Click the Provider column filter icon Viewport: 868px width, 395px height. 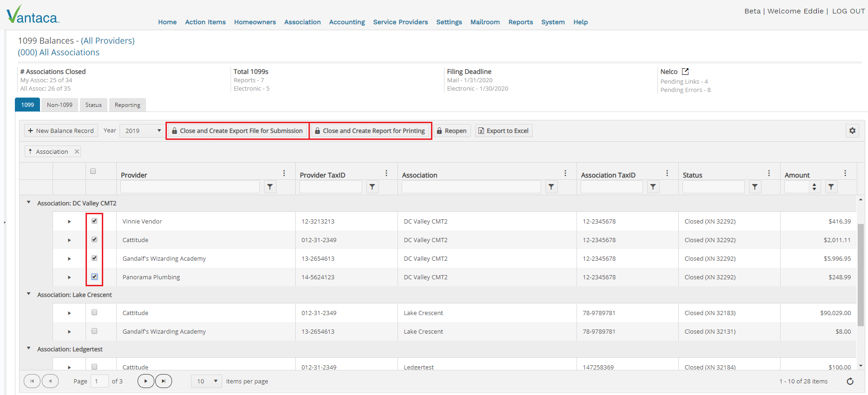270,187
